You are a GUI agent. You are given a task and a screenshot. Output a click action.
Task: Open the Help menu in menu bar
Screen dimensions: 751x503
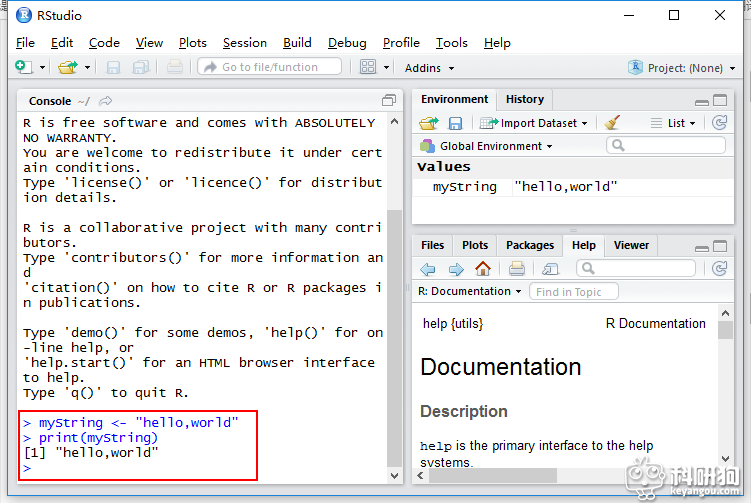pyautogui.click(x=497, y=43)
